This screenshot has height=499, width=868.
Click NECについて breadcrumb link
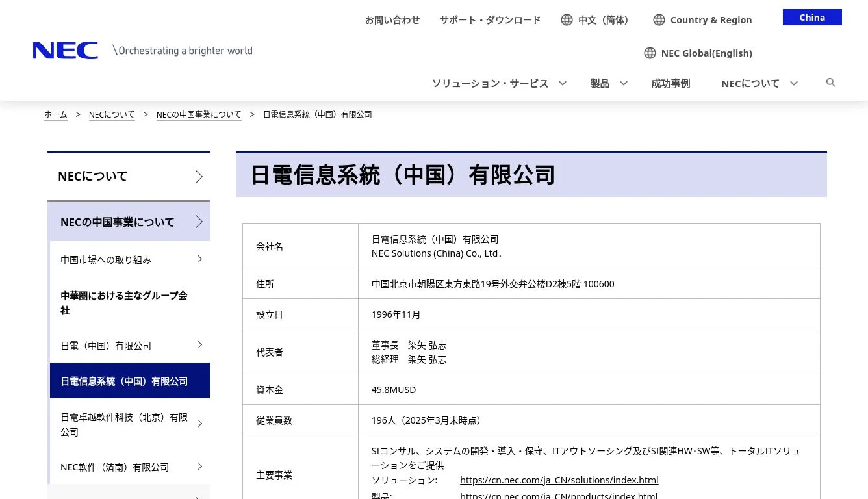[112, 114]
